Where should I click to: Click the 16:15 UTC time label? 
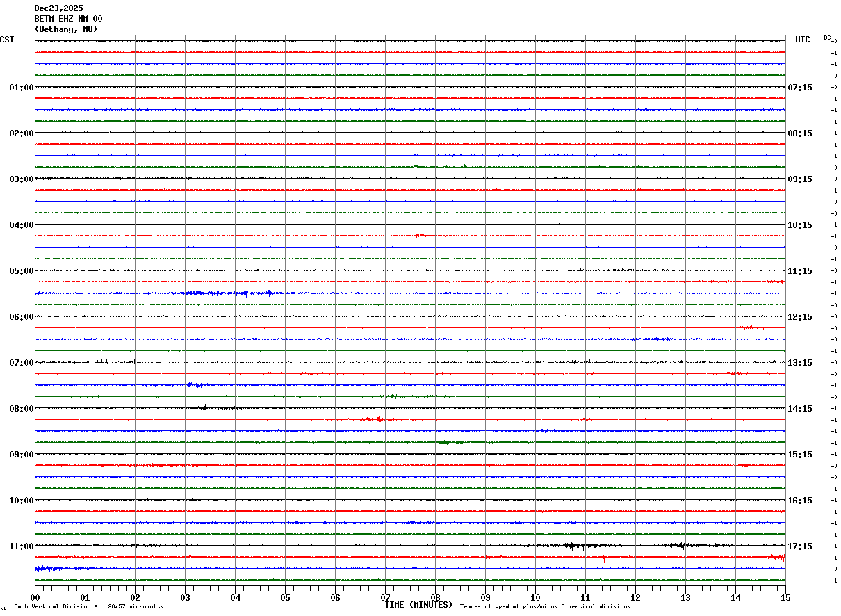799,501
